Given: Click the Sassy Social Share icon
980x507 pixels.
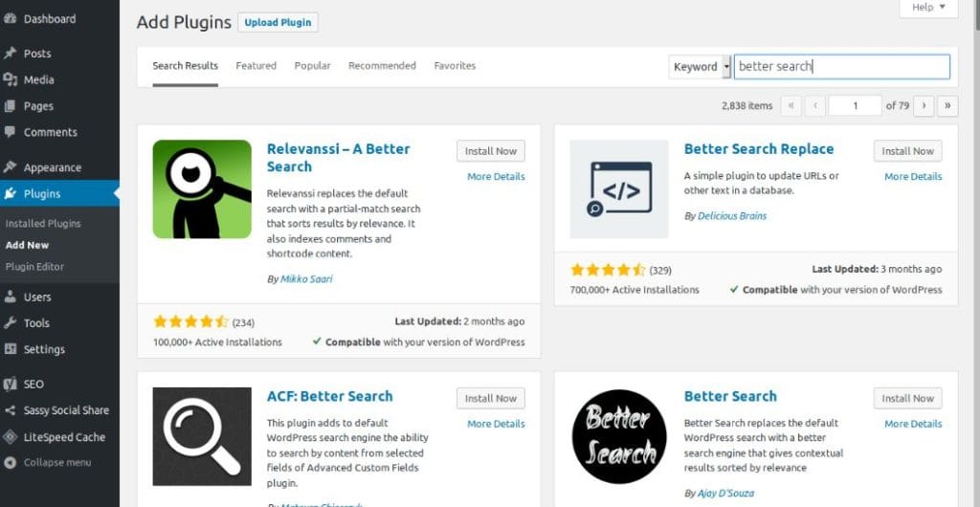Looking at the screenshot, I should click(x=10, y=410).
